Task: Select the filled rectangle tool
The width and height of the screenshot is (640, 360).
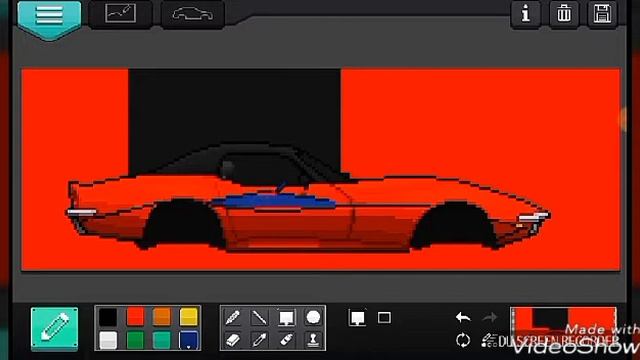Action: (286, 317)
